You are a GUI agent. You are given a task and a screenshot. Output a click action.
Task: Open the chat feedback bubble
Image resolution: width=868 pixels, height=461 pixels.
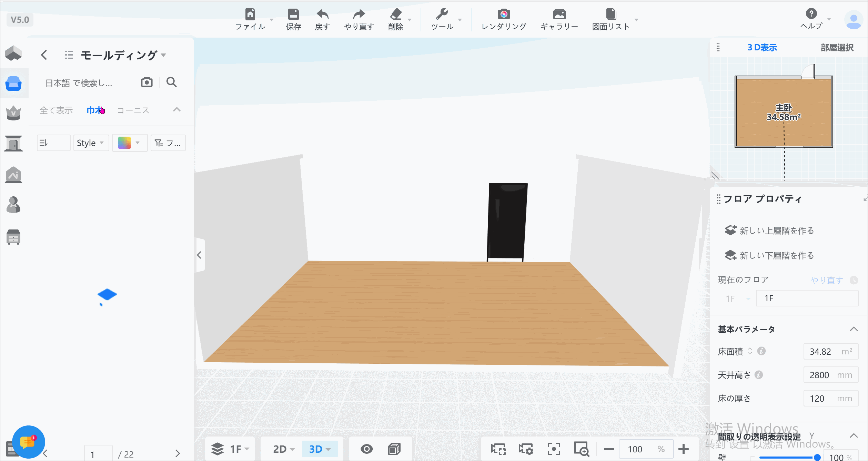point(29,442)
